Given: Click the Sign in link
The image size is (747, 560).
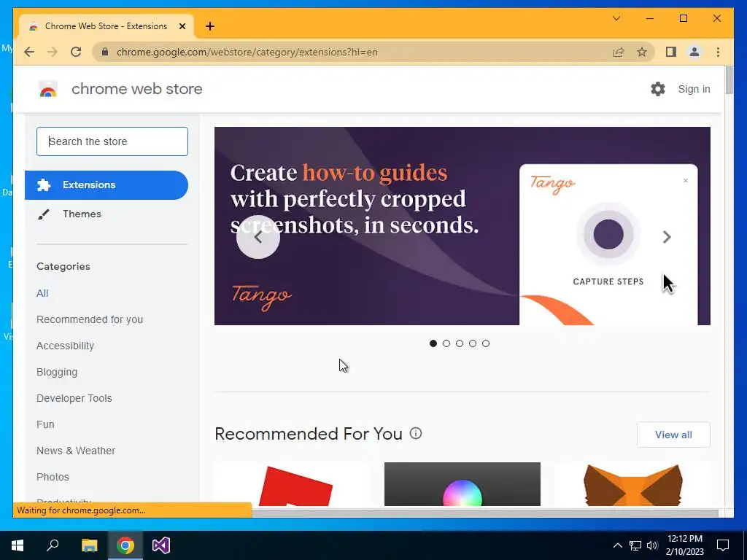Looking at the screenshot, I should click(694, 89).
